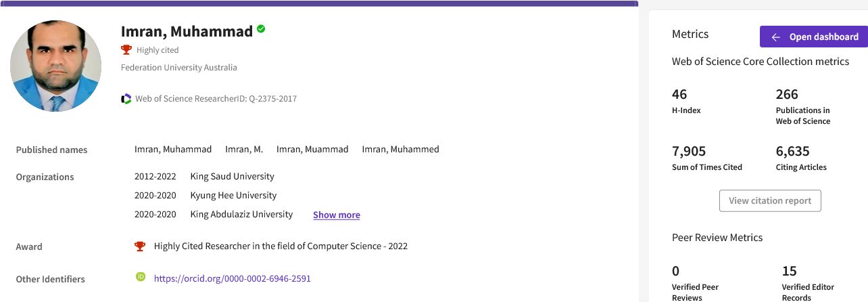868x302 pixels.
Task: Click View citation report button
Action: [770, 201]
